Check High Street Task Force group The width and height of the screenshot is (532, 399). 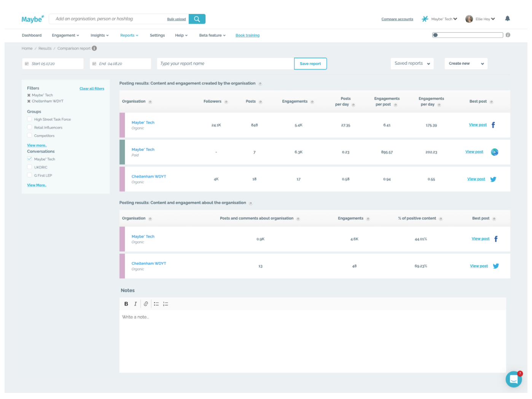(x=29, y=119)
